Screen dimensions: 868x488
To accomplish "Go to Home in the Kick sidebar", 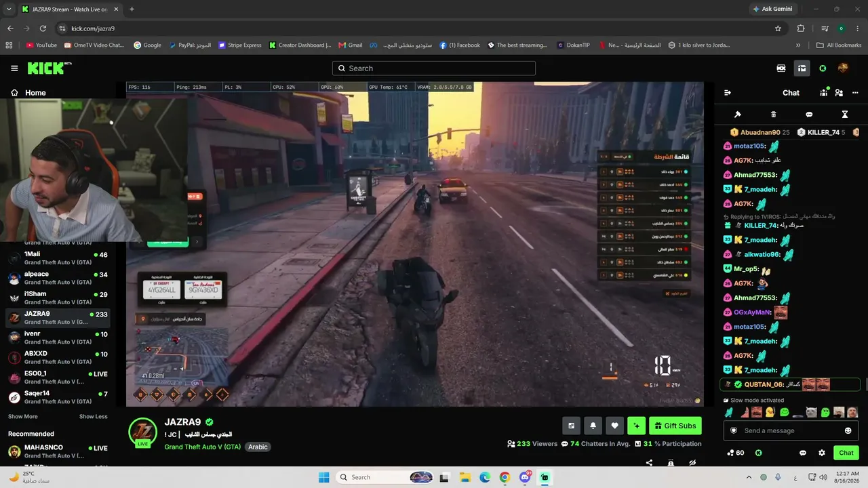I will [x=28, y=93].
